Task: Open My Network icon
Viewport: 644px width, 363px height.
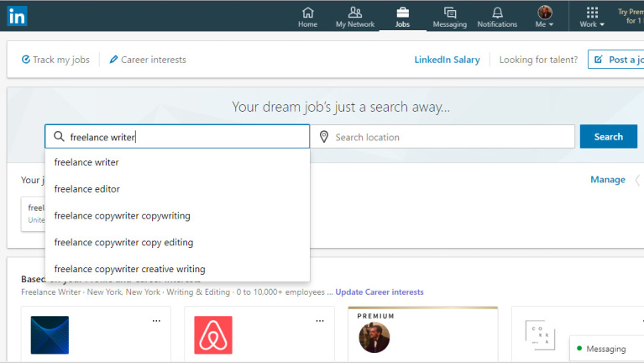Action: click(355, 18)
